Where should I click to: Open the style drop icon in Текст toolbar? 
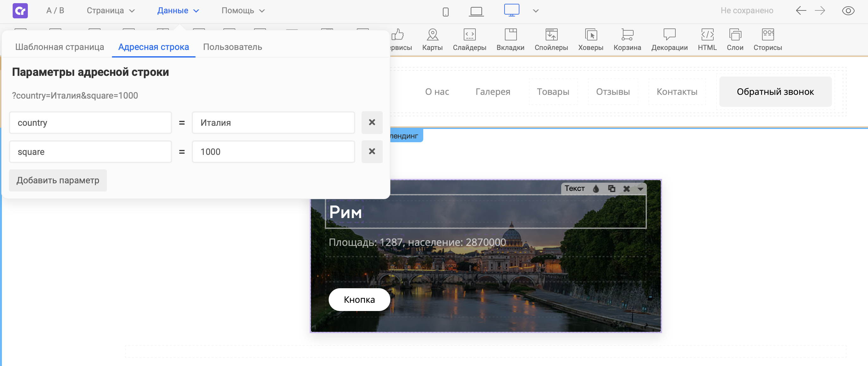(596, 189)
